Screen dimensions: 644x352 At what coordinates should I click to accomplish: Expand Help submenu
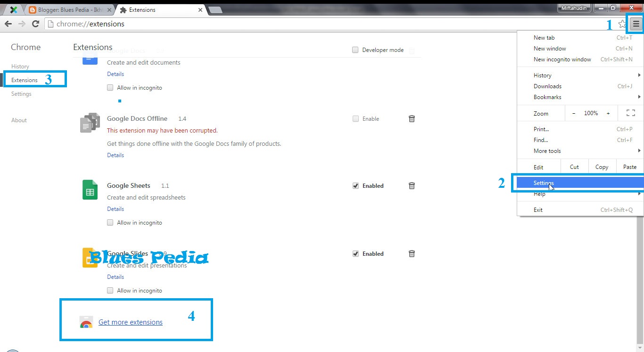pyautogui.click(x=580, y=194)
